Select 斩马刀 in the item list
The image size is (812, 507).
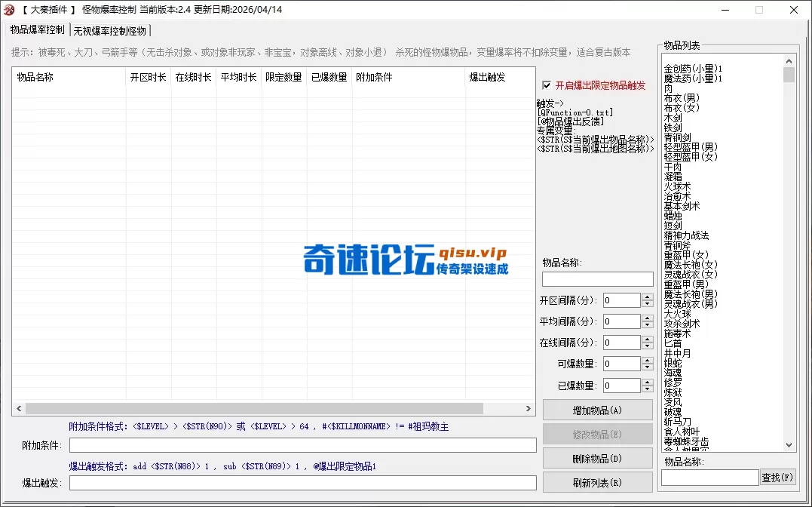coord(677,422)
